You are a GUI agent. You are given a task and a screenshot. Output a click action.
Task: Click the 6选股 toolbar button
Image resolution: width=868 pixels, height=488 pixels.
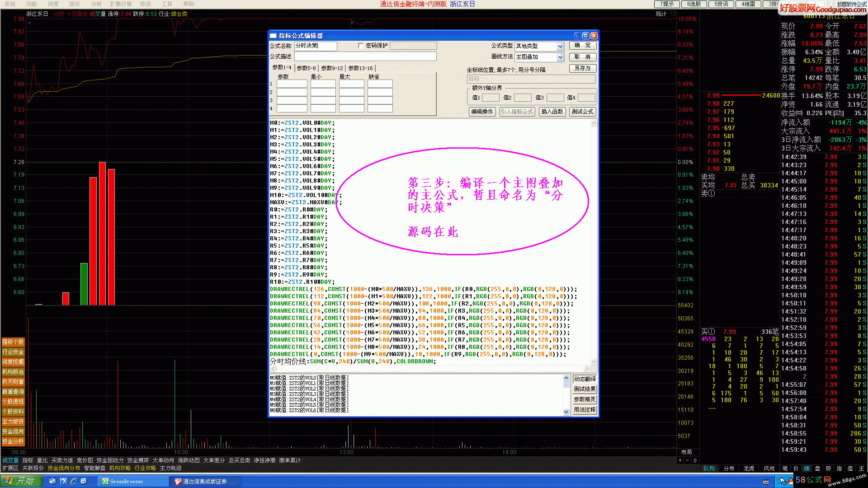tap(694, 4)
